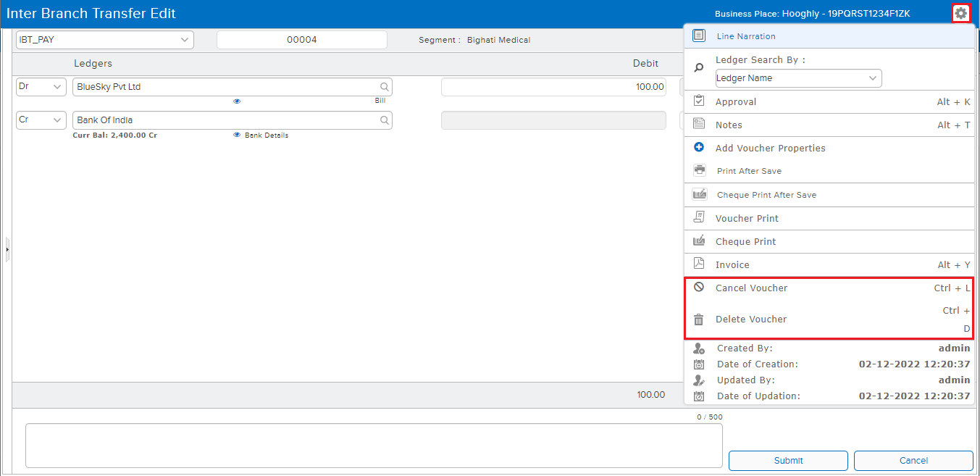Show Bank Details via eye icon
Screen dimensions: 980x476
point(237,135)
